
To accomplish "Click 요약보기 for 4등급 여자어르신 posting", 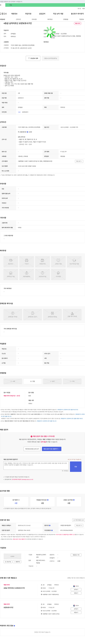I will click(x=76, y=590).
